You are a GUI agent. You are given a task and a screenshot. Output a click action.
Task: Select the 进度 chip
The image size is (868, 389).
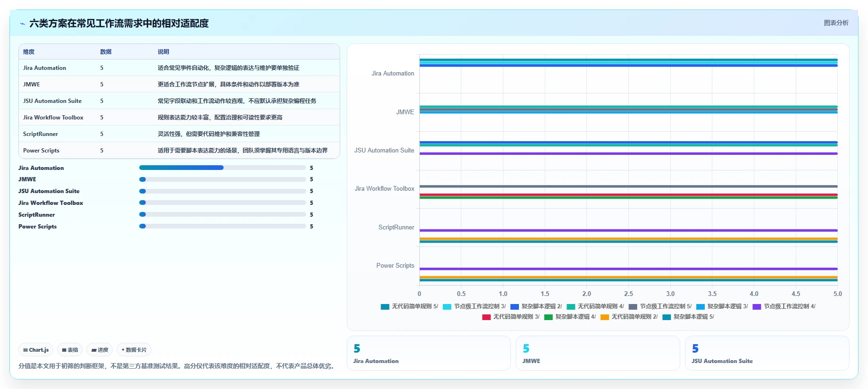click(100, 350)
